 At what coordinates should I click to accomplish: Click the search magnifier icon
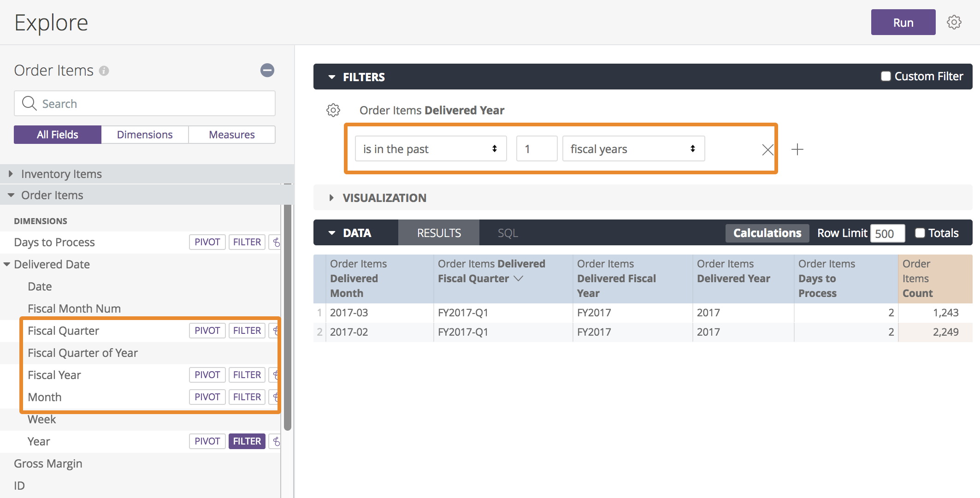(x=30, y=103)
